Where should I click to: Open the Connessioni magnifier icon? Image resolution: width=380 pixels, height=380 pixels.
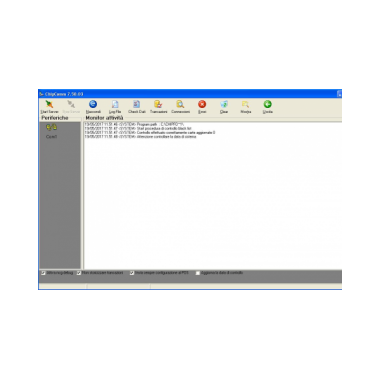[x=180, y=104]
